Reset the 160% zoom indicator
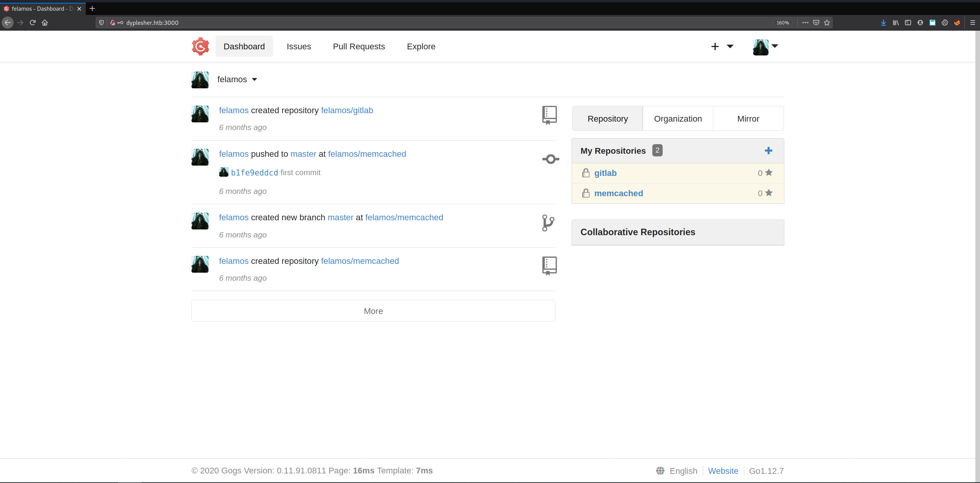 point(782,23)
